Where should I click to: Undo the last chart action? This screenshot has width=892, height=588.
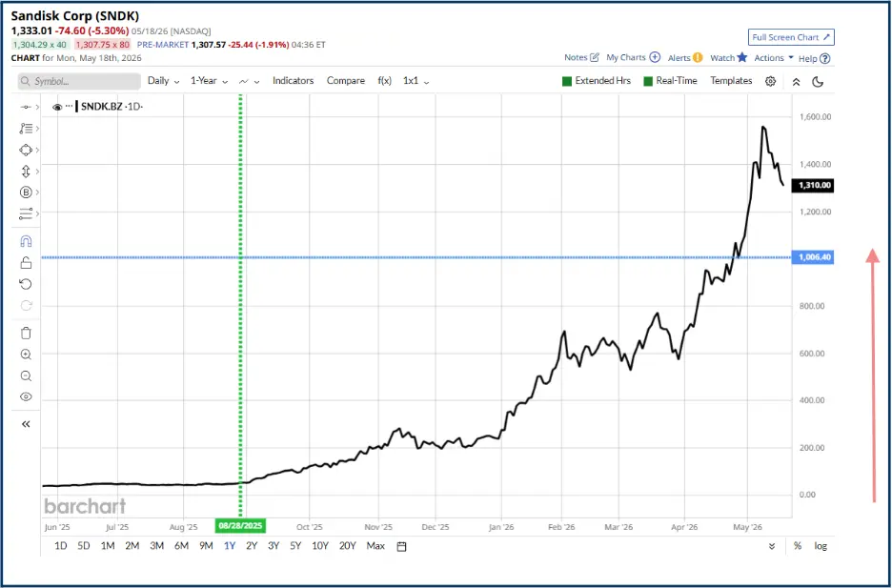tap(26, 284)
